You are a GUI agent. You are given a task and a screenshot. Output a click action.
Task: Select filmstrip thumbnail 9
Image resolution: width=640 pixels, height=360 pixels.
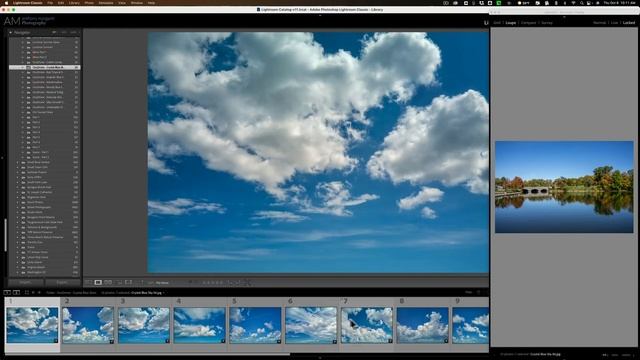coord(471,325)
